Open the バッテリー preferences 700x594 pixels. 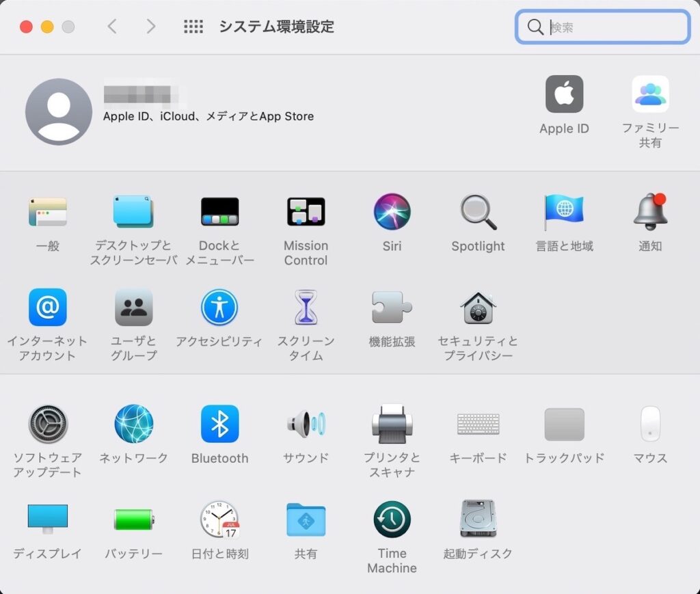(x=133, y=519)
